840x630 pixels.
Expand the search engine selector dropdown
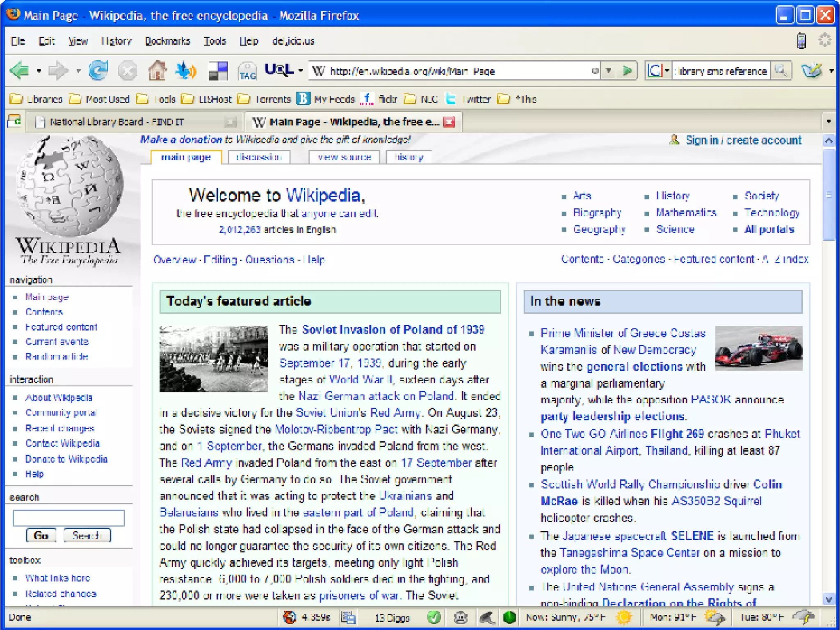tap(667, 71)
